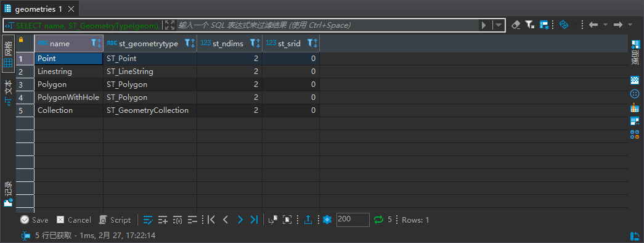This screenshot has height=243, width=644.
Task: Select the Linestring name cell
Action: [x=68, y=72]
